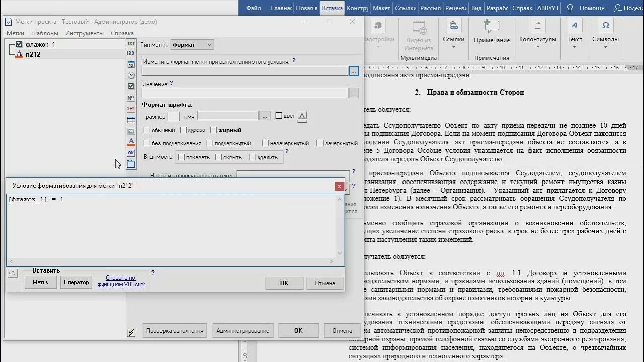Open the Справка menu in labels window
Viewport: 644px width, 362px height.
pyautogui.click(x=122, y=33)
